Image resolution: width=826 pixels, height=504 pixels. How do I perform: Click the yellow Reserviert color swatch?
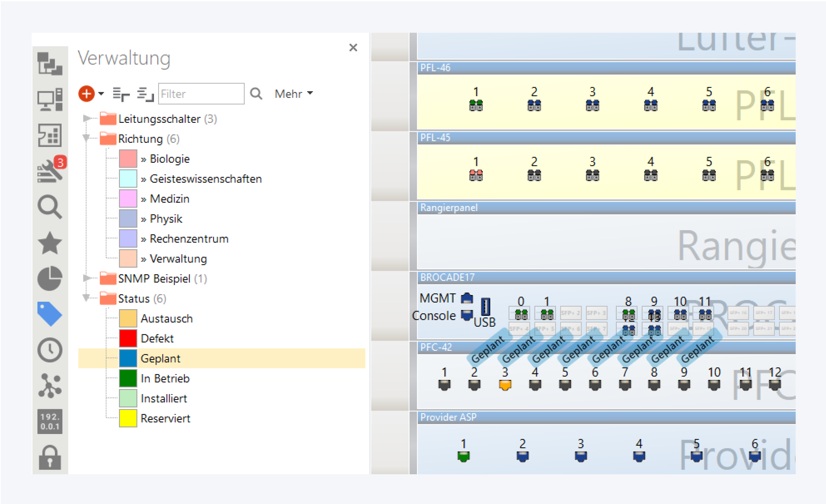tap(128, 418)
